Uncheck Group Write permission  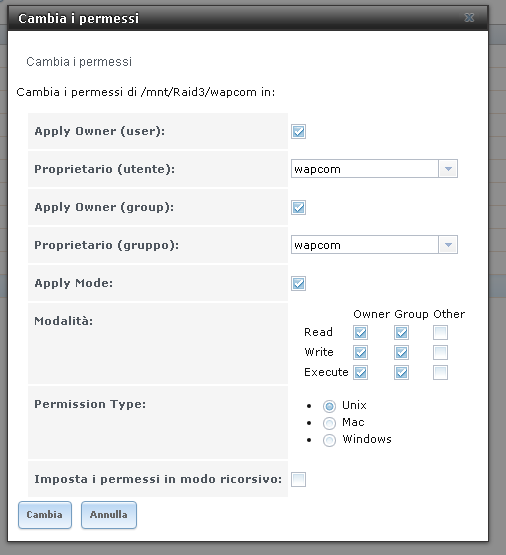click(x=401, y=353)
